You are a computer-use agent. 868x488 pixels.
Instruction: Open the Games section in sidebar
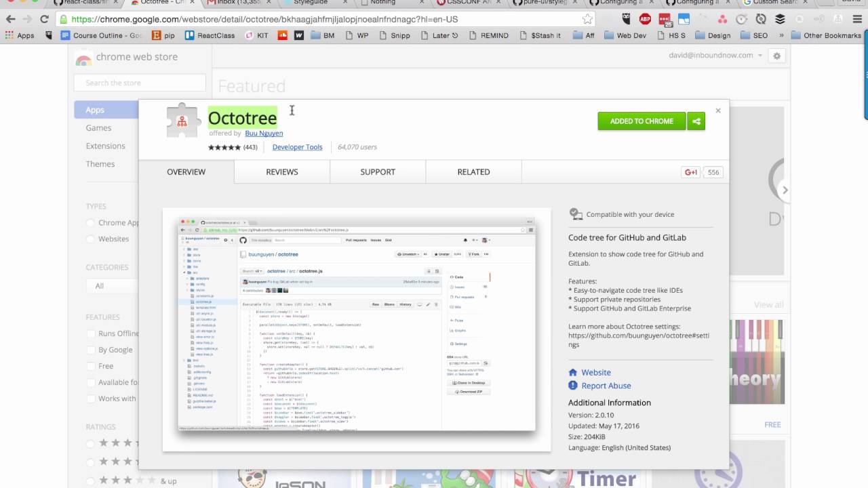point(98,128)
